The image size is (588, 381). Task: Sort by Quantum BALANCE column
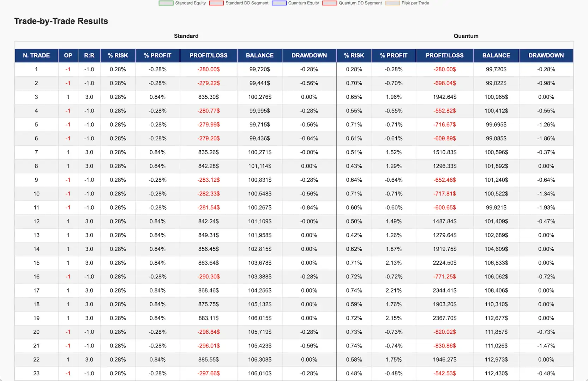496,55
